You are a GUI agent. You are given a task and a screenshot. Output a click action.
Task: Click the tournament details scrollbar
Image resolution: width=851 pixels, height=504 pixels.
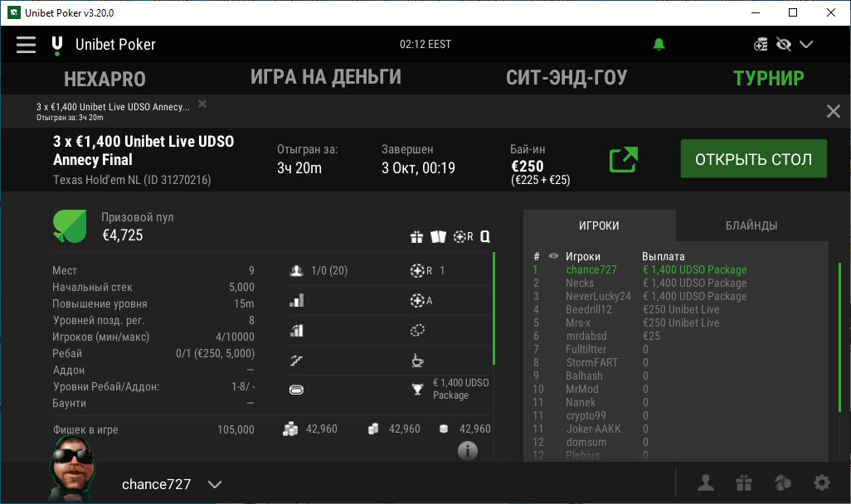tap(494, 308)
